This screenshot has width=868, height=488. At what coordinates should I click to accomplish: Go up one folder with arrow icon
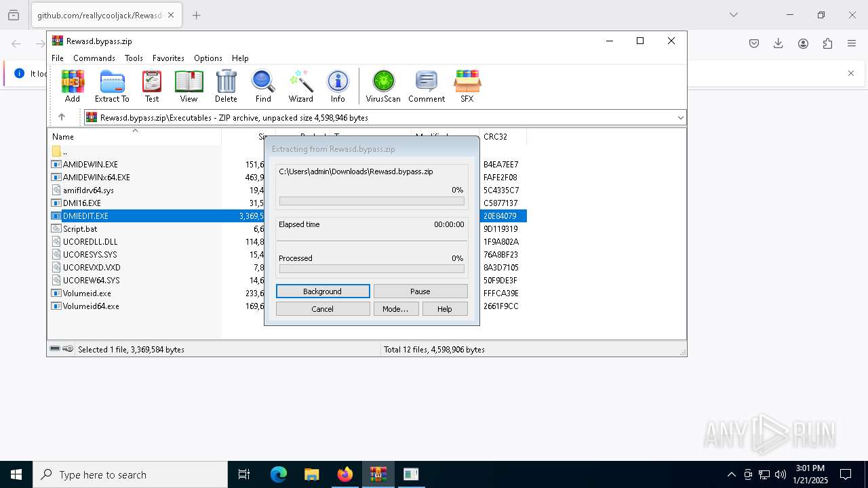62,117
